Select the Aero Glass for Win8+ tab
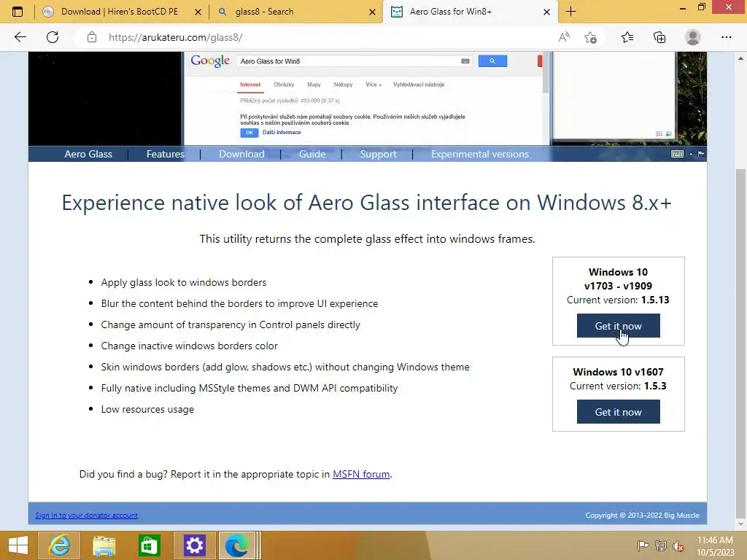The width and height of the screenshot is (747, 560). pos(469,12)
